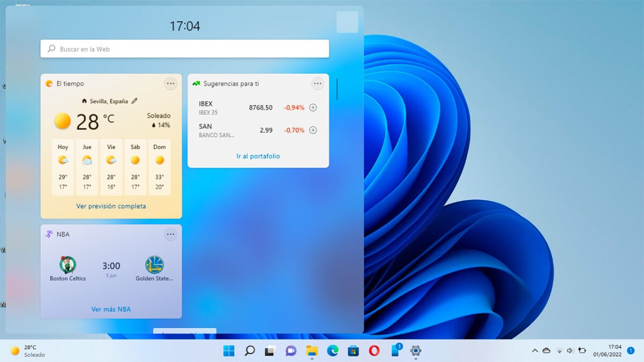The width and height of the screenshot is (644, 362).
Task: Select the Dom forecast day tile
Action: (x=159, y=167)
